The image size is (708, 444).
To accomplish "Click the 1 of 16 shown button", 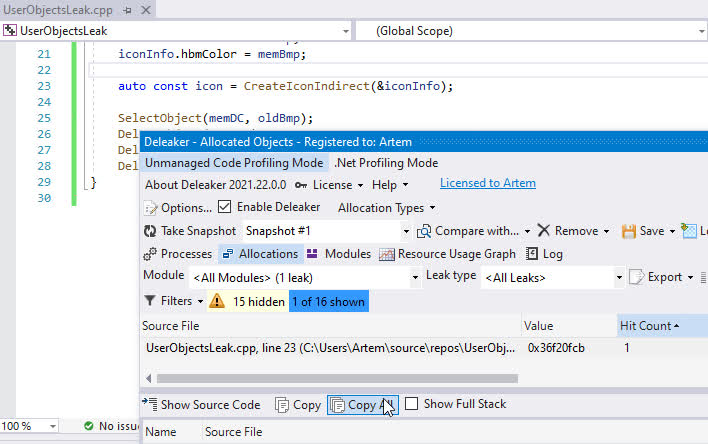I will 329,301.
